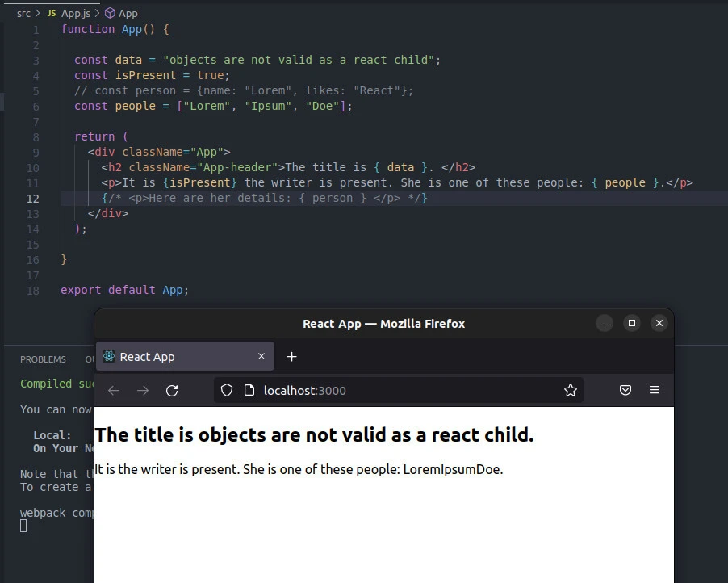The height and width of the screenshot is (583, 728).
Task: Close the React App browser tab
Action: 261,357
